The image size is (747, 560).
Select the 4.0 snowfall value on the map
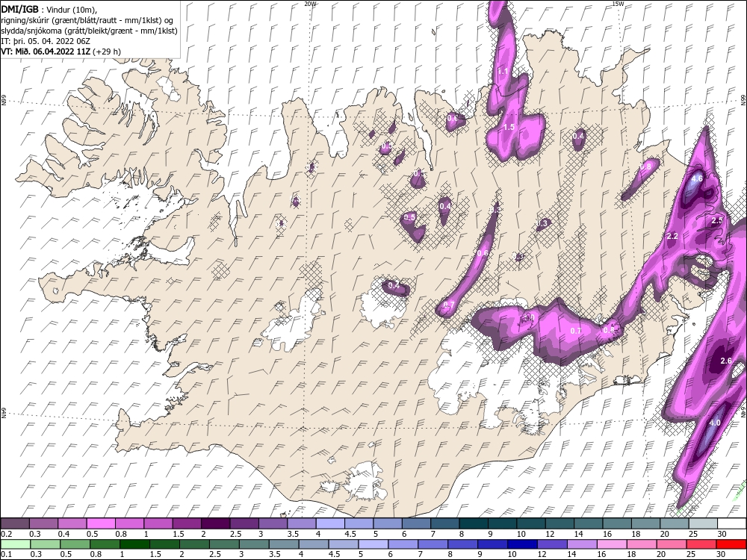[x=715, y=423]
